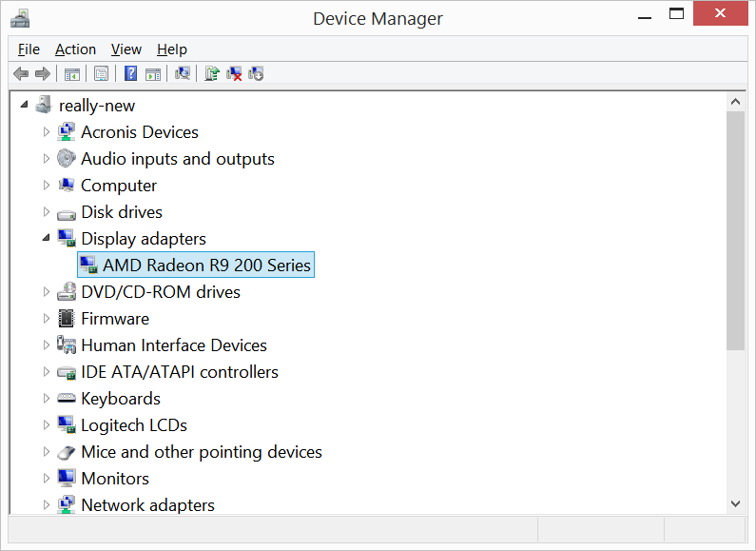Screen dimensions: 756x551
Task: Expand the Disk drives category
Action: [46, 211]
